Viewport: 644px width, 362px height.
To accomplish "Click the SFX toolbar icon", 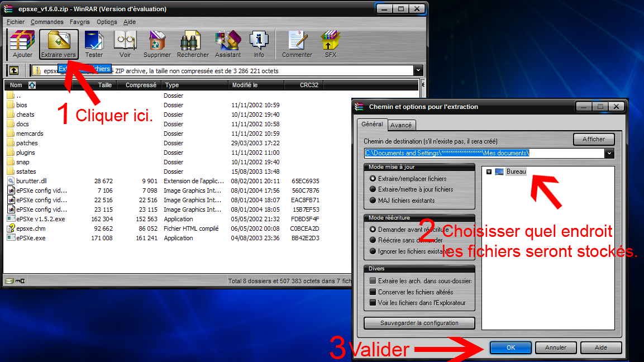I will coord(330,44).
